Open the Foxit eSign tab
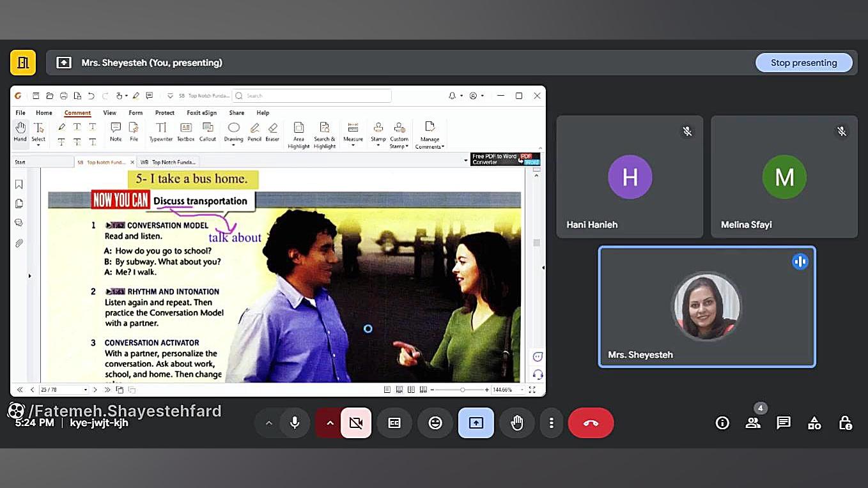This screenshot has height=488, width=868. 201,113
